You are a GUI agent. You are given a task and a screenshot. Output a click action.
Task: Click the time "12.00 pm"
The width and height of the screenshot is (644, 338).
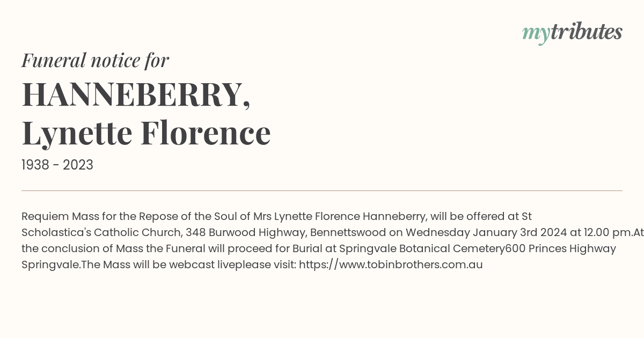pyautogui.click(x=602, y=232)
